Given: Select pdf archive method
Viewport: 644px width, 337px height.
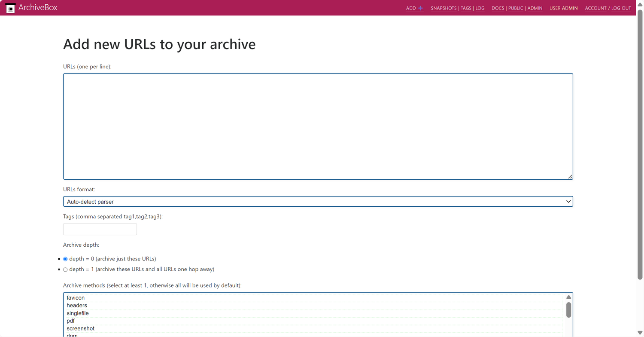Looking at the screenshot, I should (x=314, y=321).
